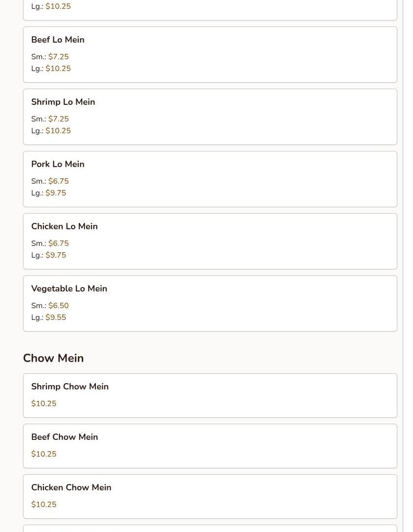Click the Shrimp Chow Mein $10.25 price
This screenshot has width=413, height=532.
44,404
